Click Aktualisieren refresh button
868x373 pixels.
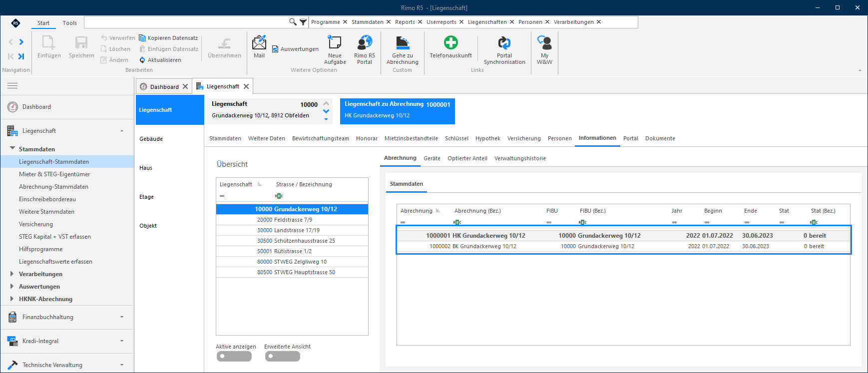[x=160, y=60]
